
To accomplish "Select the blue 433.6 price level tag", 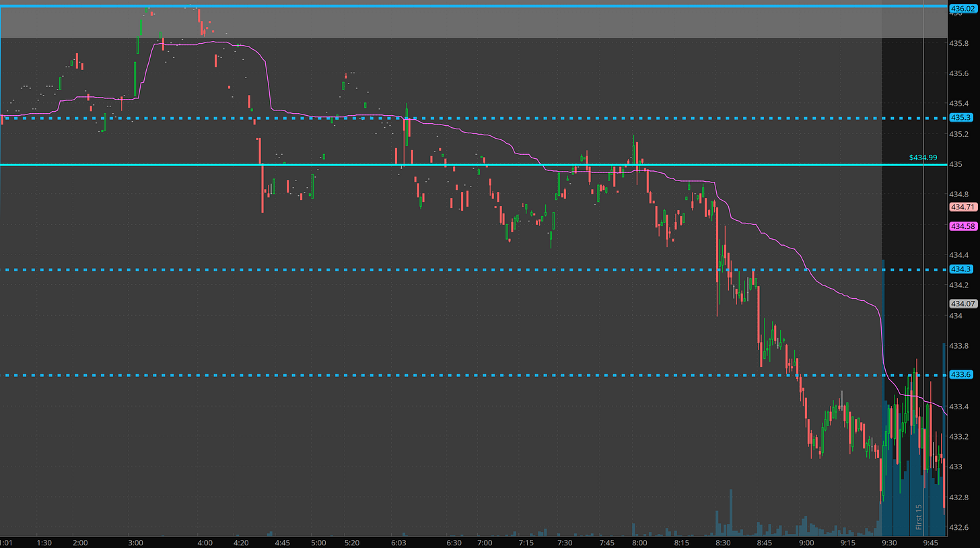I will click(960, 375).
